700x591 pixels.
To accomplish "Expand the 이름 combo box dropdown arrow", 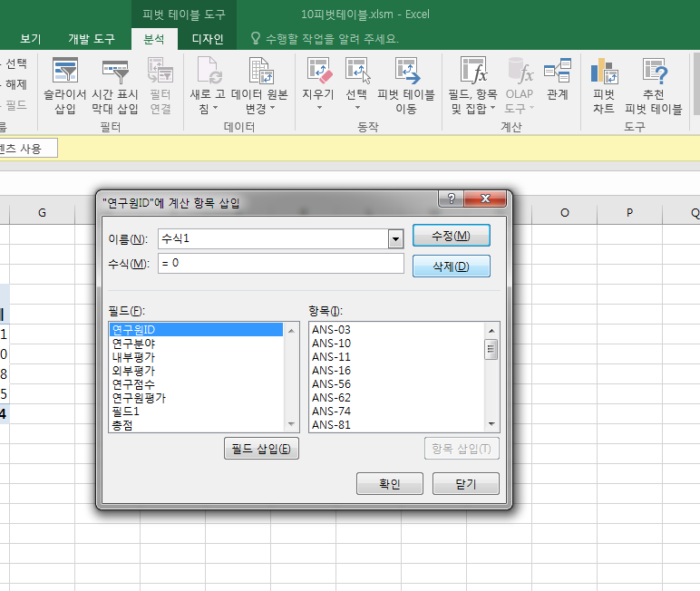I will 394,238.
